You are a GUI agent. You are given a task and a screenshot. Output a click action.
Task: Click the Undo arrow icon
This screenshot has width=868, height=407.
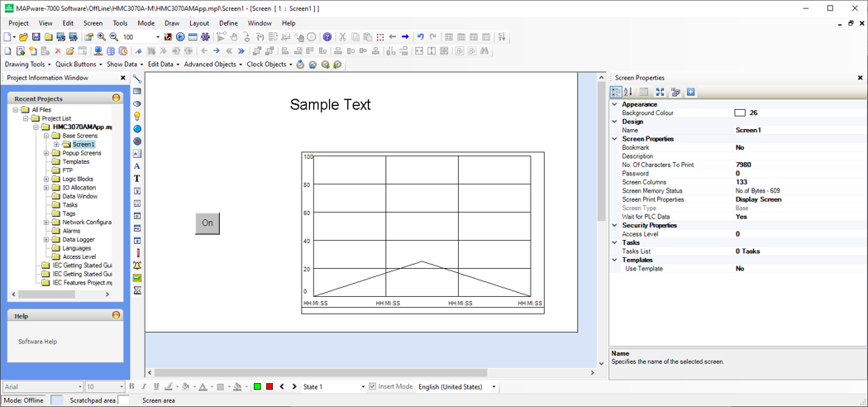pos(420,37)
